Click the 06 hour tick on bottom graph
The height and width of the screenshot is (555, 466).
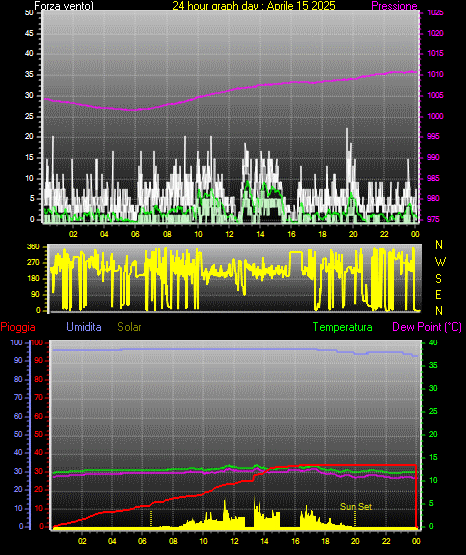coord(142,541)
